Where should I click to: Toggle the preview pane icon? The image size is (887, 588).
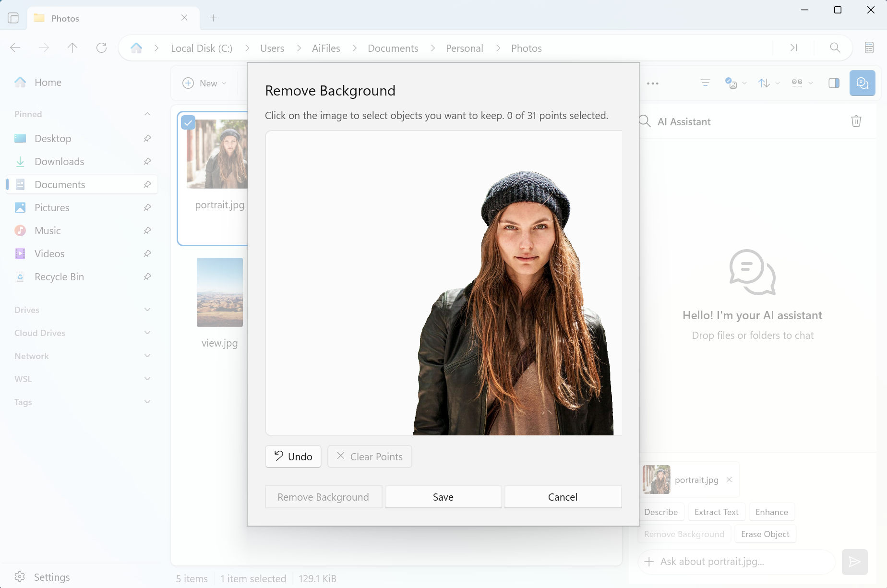[x=834, y=83]
